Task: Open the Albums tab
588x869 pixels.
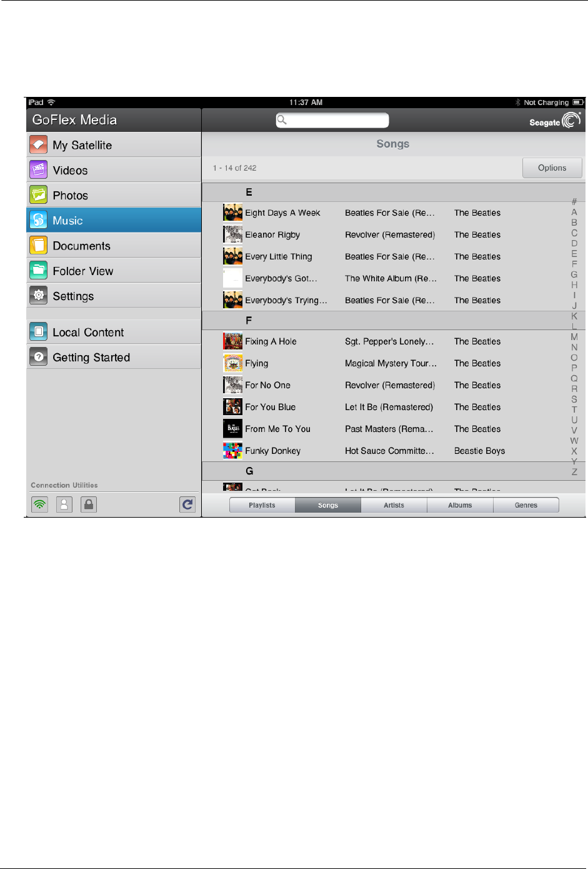Action: 460,505
